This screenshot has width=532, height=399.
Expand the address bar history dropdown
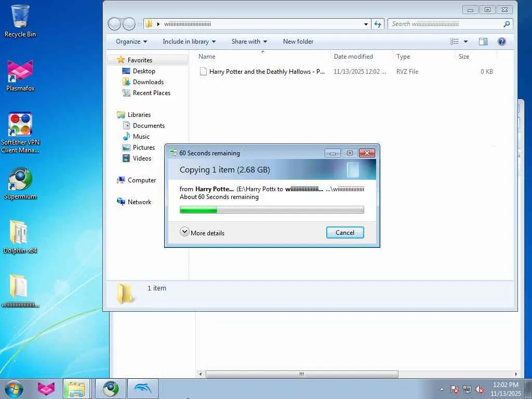366,24
